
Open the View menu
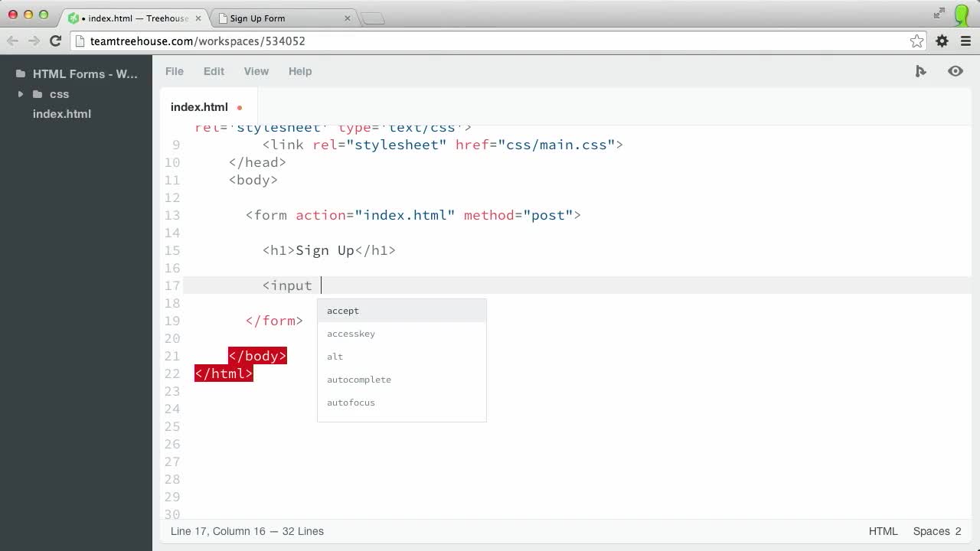[x=256, y=71]
